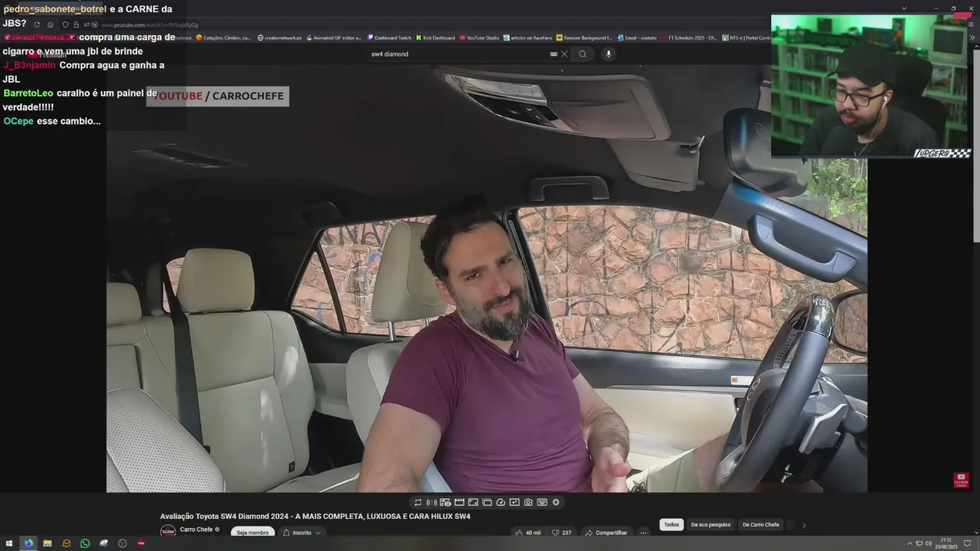The width and height of the screenshot is (980, 551).
Task: Open the 'YouTube Studio' bookmark
Action: tap(479, 37)
